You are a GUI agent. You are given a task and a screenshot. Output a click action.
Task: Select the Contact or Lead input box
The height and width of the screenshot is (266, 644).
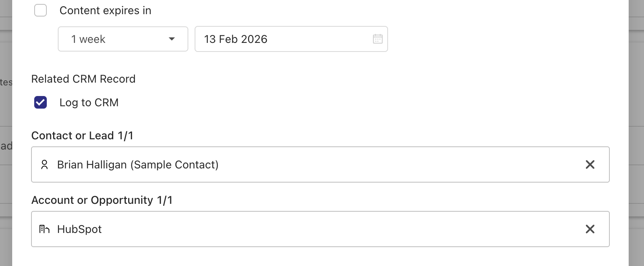point(354,164)
